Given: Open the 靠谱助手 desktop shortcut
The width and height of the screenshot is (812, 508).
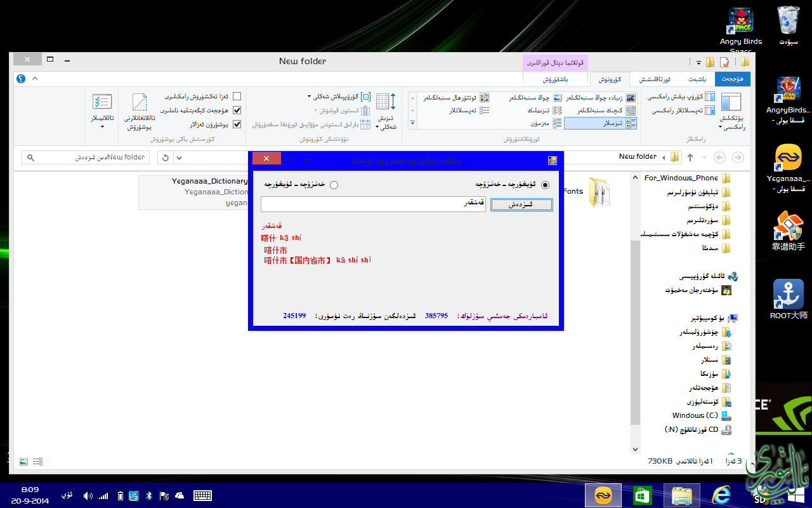Looking at the screenshot, I should coord(788,230).
